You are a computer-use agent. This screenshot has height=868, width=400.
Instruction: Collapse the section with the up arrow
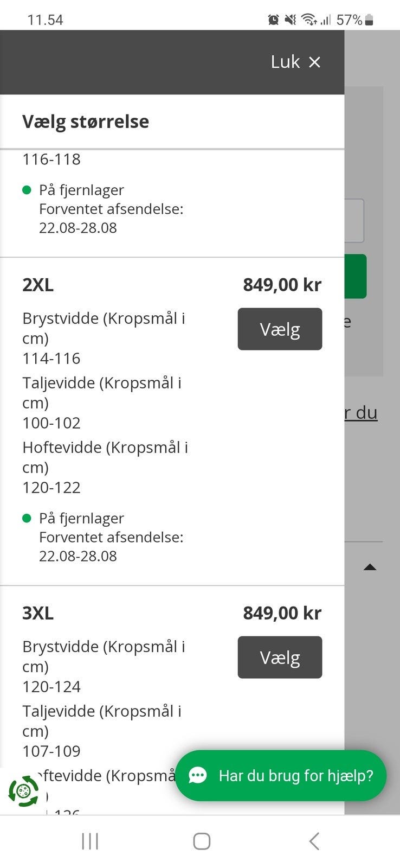pos(370,567)
